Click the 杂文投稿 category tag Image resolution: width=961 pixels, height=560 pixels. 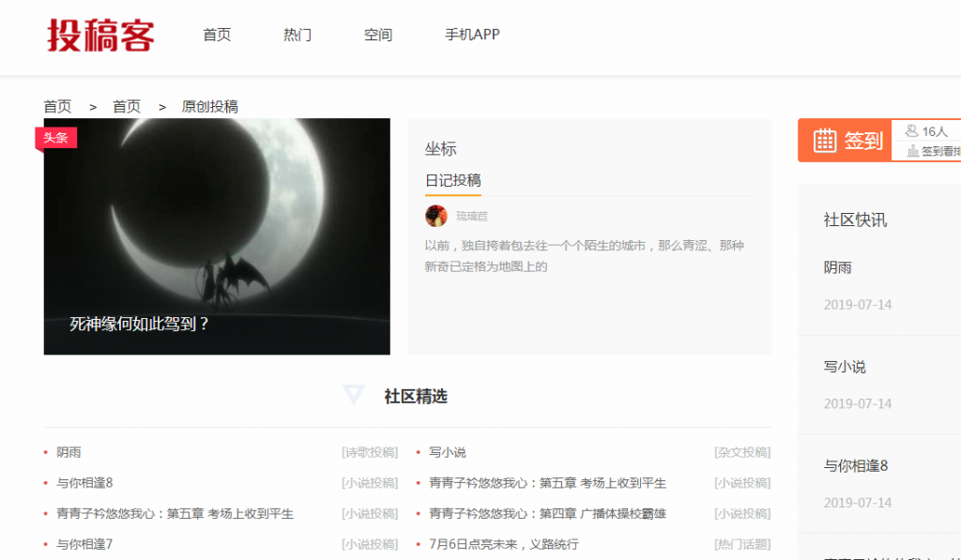[x=742, y=452]
